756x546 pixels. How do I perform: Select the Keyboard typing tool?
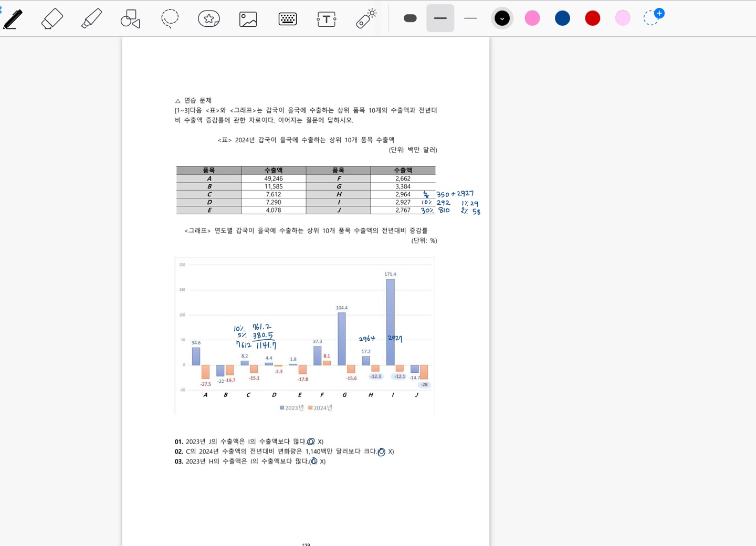coord(288,19)
